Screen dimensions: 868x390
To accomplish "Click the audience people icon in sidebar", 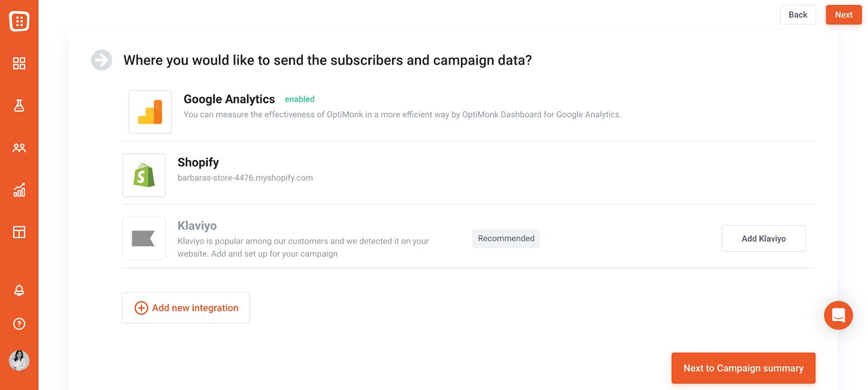I will (19, 148).
